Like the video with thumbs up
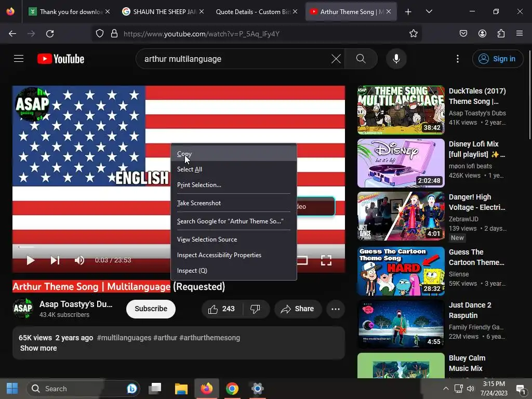 (x=222, y=309)
